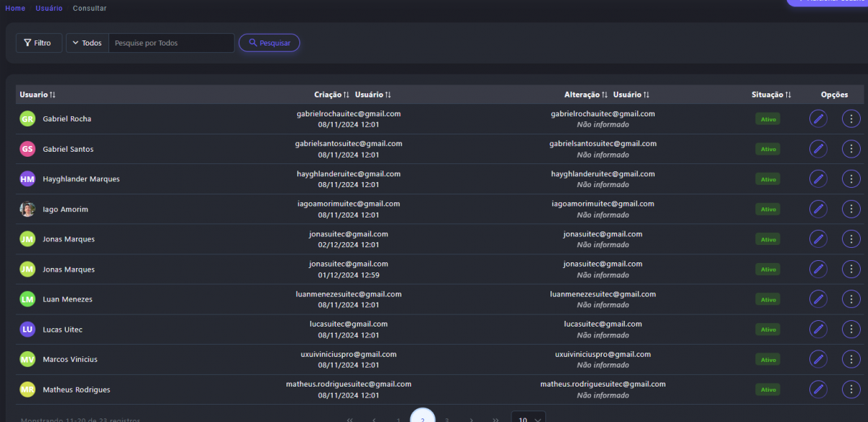Click the edit pencil for Matheus Rodrigues
The width and height of the screenshot is (868, 422).
click(818, 389)
